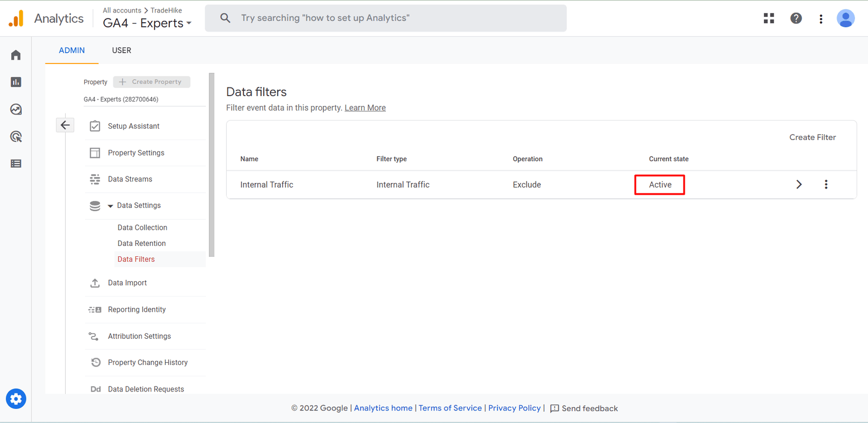This screenshot has height=423, width=868.
Task: Follow the Learn More link
Action: click(x=365, y=108)
